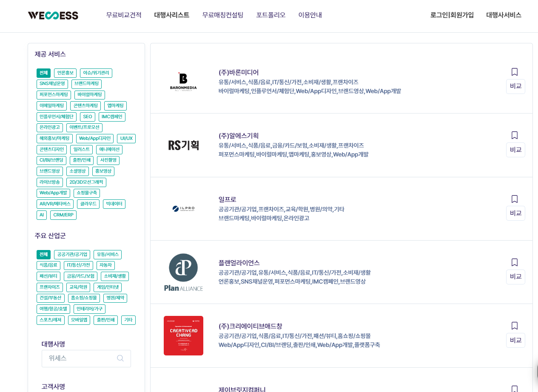Open the Plan Alliance logo thumbnail
Viewport: 538px width, 392px height.
pos(183,272)
